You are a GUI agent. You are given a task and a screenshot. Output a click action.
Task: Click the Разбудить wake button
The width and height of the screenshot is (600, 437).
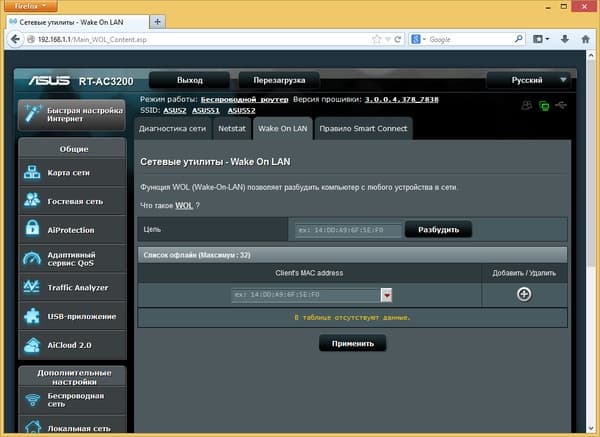[438, 230]
